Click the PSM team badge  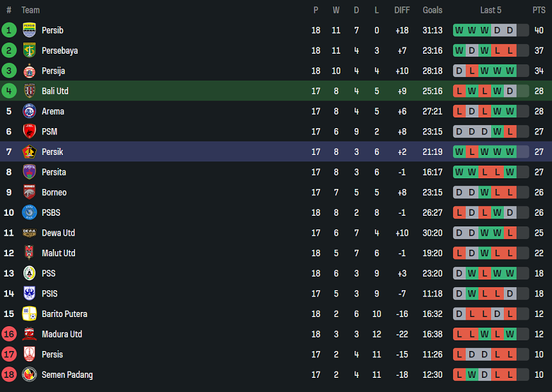[29, 132]
